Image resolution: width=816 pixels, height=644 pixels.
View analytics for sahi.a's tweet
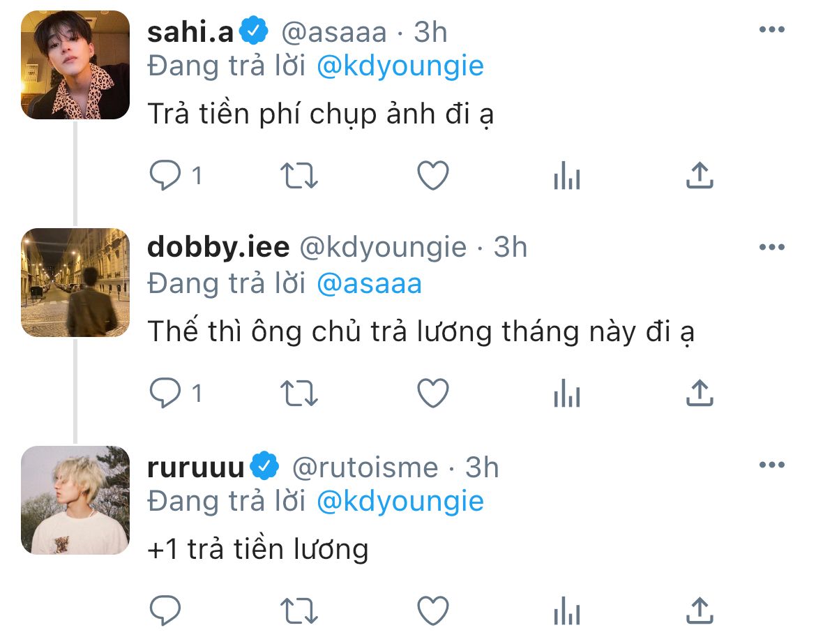567,175
